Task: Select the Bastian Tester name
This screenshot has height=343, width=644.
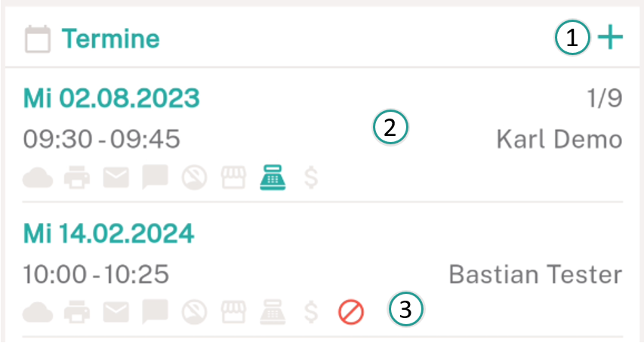Action: pyautogui.click(x=535, y=274)
